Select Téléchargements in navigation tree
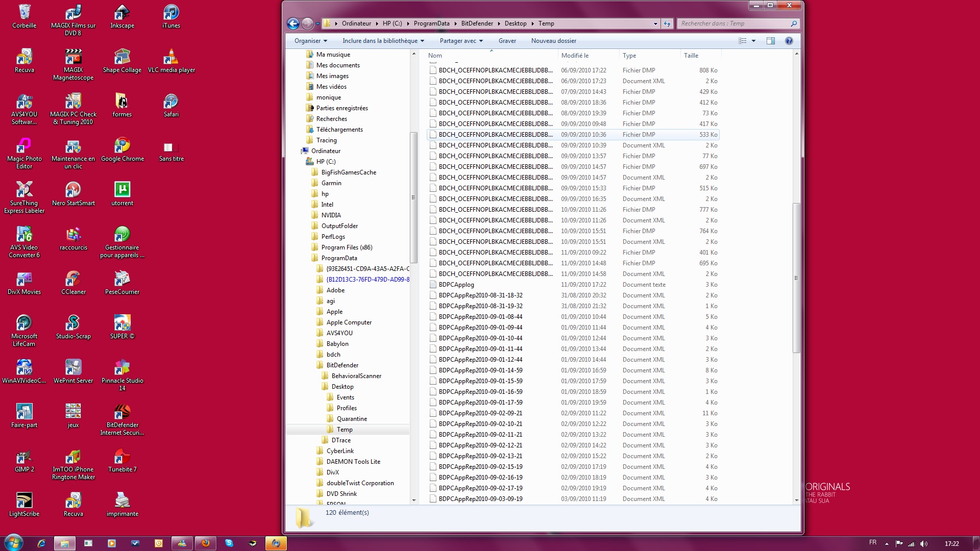The height and width of the screenshot is (551, 980). [339, 130]
